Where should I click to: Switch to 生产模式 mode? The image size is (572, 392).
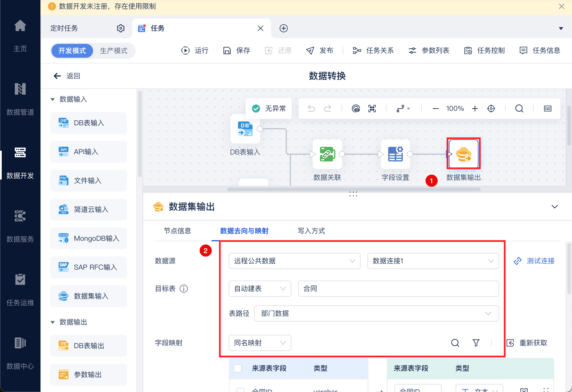click(x=114, y=51)
